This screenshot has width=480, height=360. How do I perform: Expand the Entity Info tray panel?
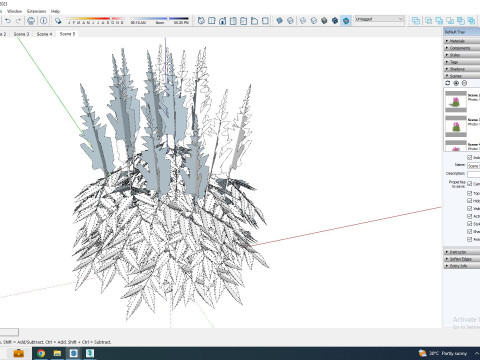click(x=462, y=266)
